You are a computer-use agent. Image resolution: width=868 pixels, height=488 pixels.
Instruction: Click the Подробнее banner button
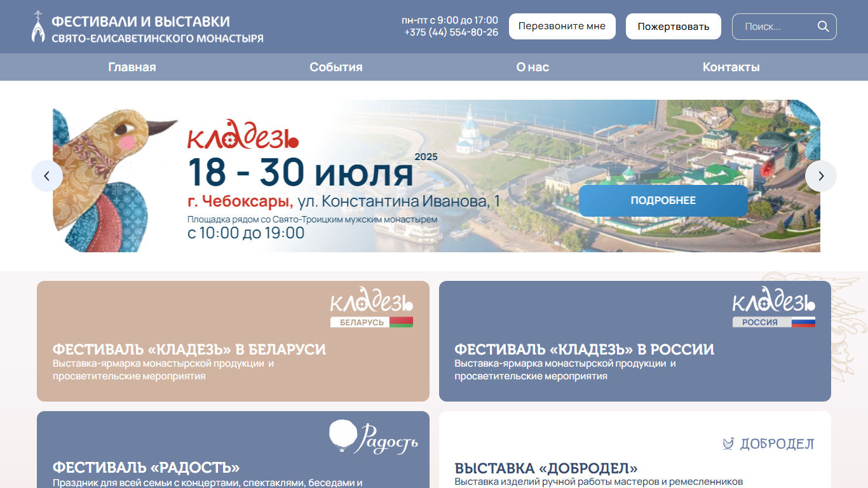(x=663, y=201)
